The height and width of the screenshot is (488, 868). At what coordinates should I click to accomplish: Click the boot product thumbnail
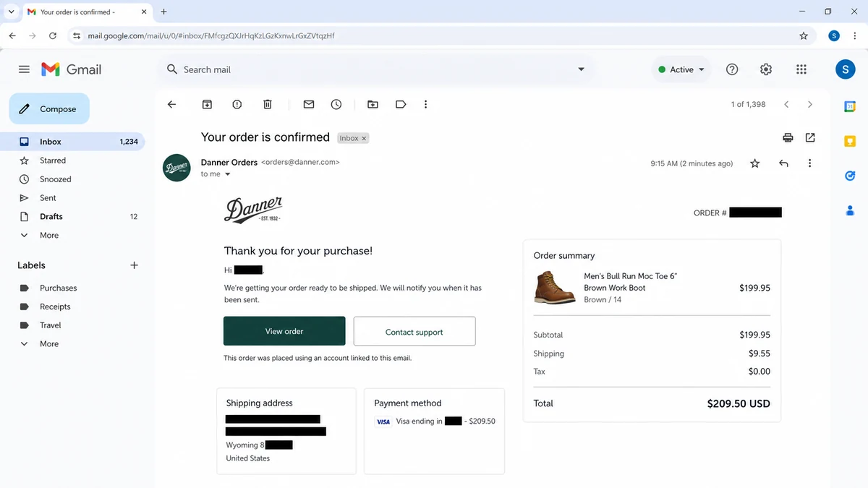[555, 287]
